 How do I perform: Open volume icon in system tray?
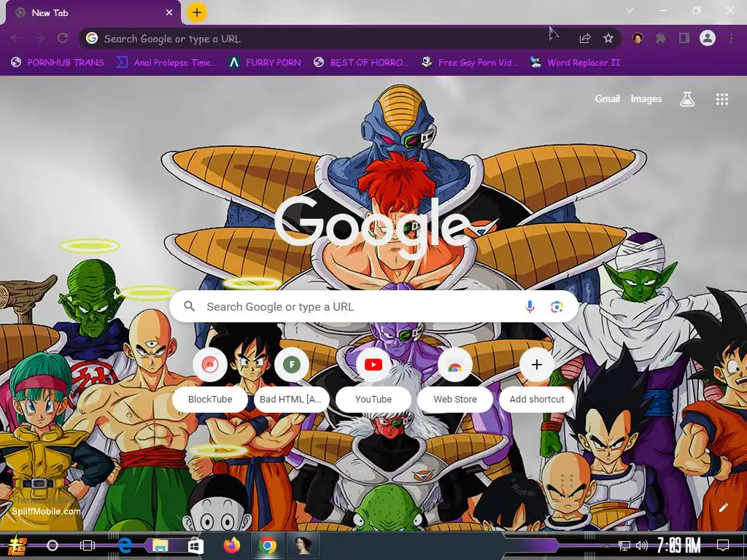[642, 545]
